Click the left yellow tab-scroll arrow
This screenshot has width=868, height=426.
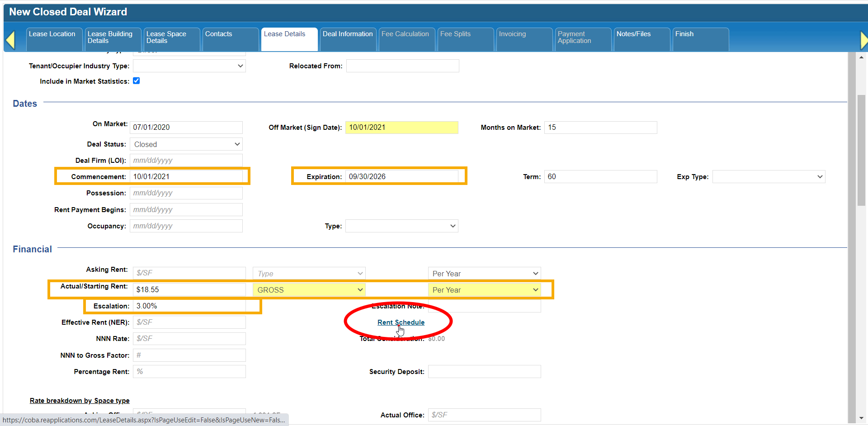tap(10, 40)
